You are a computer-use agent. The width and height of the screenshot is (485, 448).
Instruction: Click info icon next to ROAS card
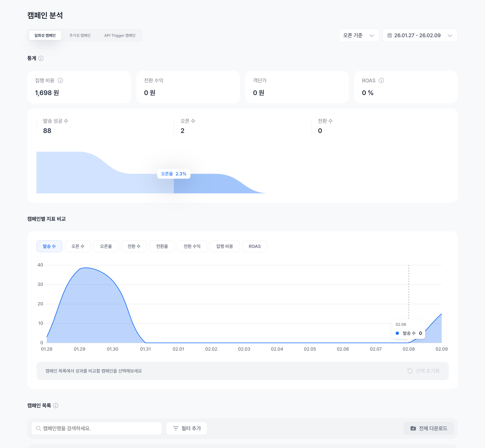coord(381,81)
